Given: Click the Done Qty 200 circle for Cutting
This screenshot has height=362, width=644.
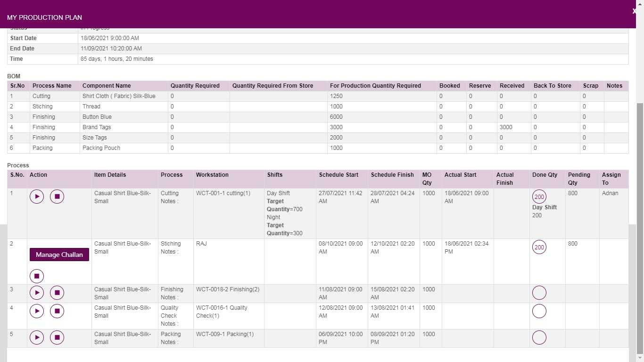Looking at the screenshot, I should [539, 197].
